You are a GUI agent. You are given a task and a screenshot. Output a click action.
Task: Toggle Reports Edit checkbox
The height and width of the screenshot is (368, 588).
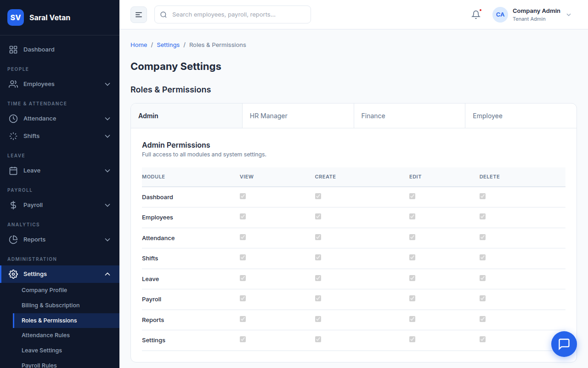[412, 319]
